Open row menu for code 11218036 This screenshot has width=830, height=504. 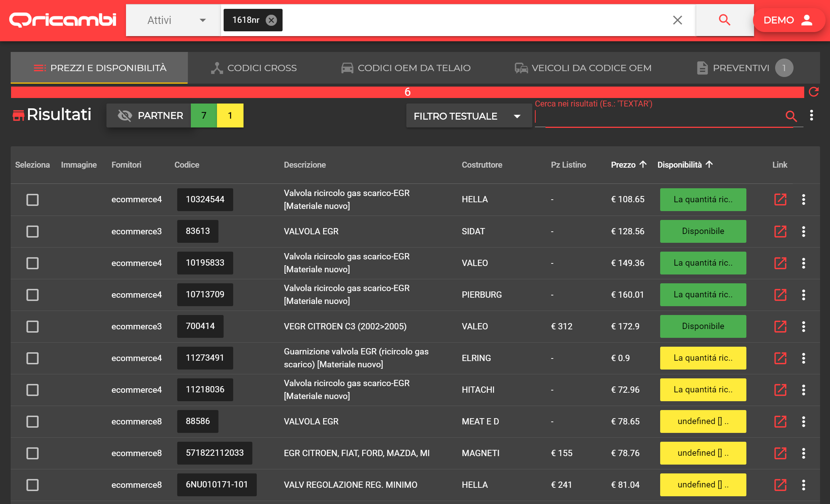[803, 389]
